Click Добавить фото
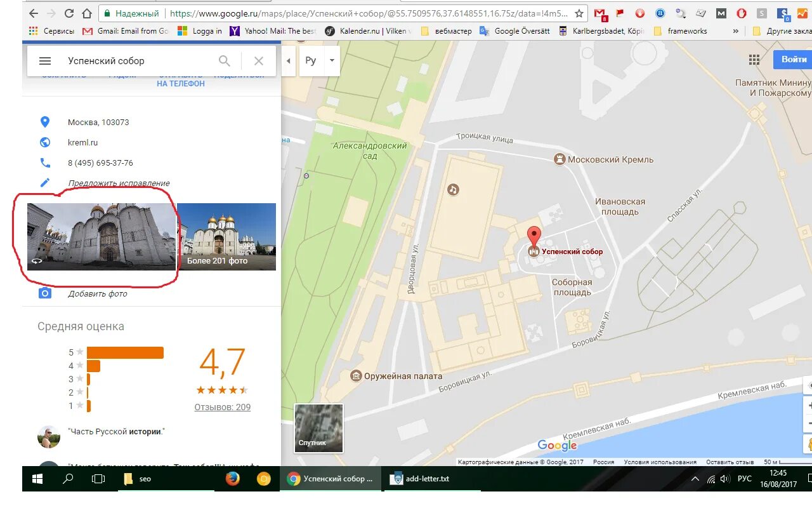This screenshot has width=812, height=508. [x=98, y=293]
